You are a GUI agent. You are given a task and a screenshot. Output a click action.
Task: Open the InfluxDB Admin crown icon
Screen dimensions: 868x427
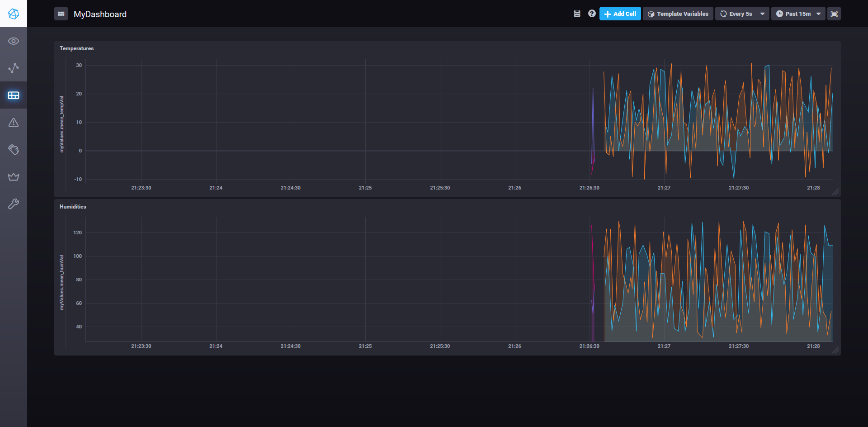[x=14, y=176]
